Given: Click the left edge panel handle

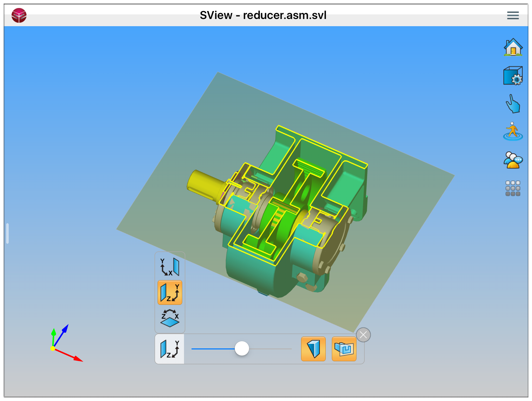Looking at the screenshot, I should coord(7,233).
